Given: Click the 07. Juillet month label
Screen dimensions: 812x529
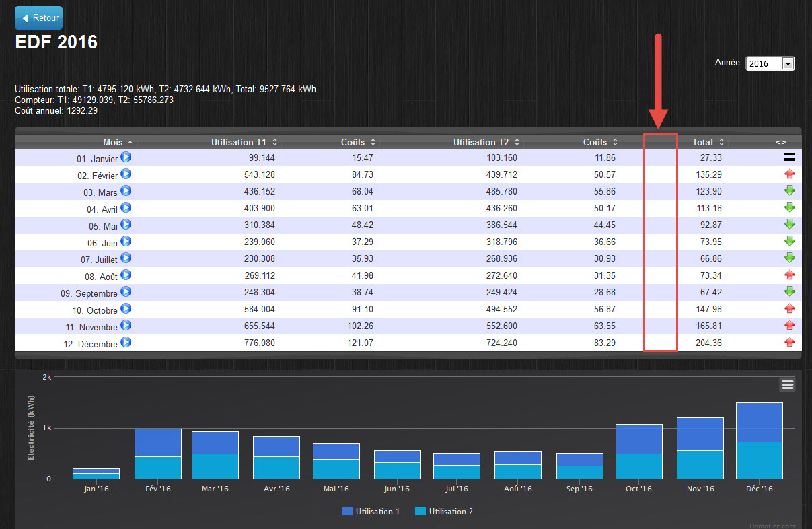Looking at the screenshot, I should click(x=99, y=260).
